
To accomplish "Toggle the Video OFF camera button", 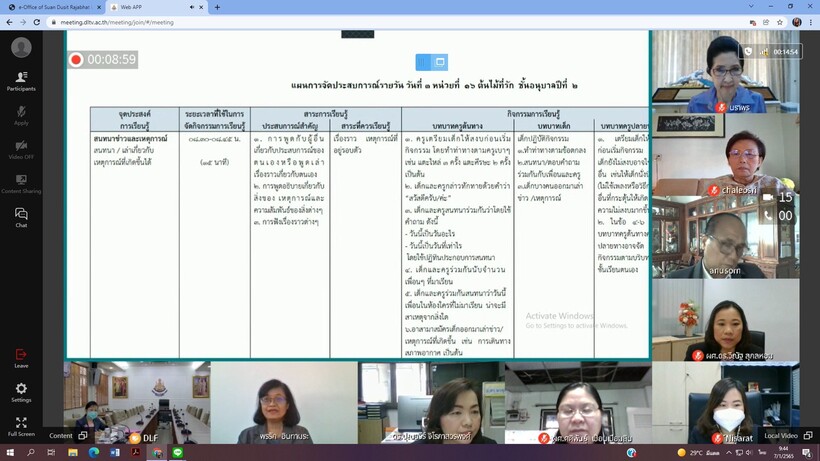I will tap(21, 148).
